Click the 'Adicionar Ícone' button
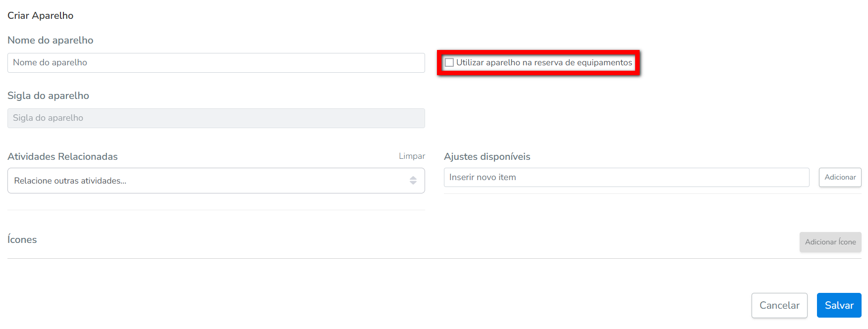 [x=830, y=242]
